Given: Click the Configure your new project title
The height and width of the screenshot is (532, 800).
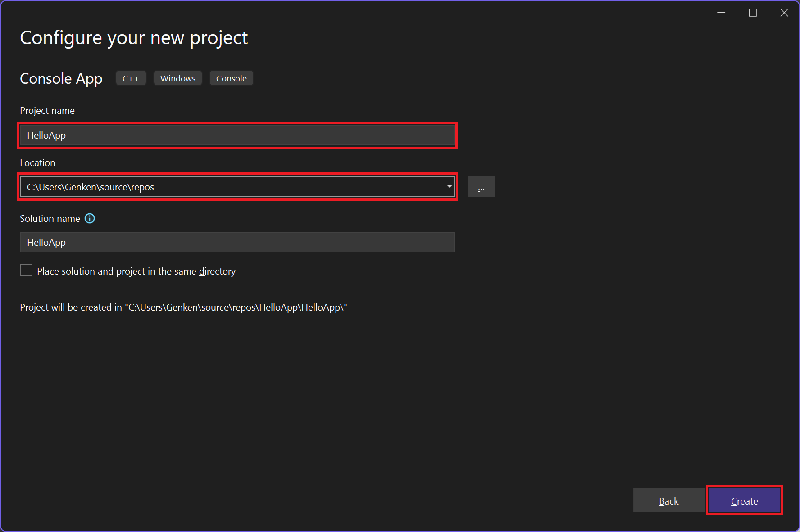Looking at the screenshot, I should (x=134, y=38).
